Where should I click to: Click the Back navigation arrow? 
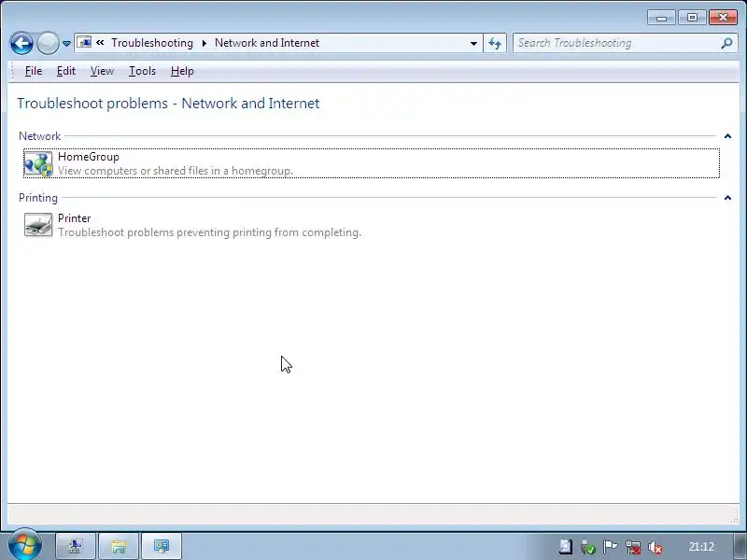pos(21,43)
